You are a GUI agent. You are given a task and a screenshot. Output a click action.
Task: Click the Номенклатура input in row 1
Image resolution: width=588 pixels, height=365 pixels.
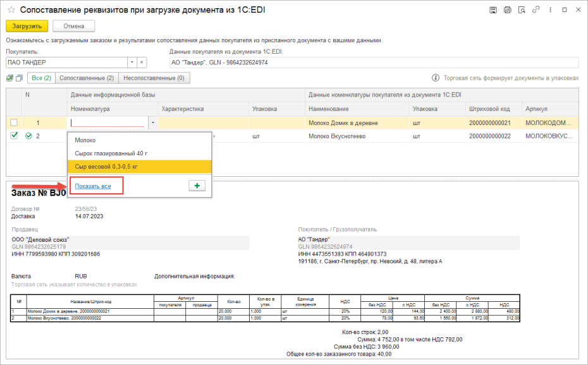pyautogui.click(x=108, y=123)
